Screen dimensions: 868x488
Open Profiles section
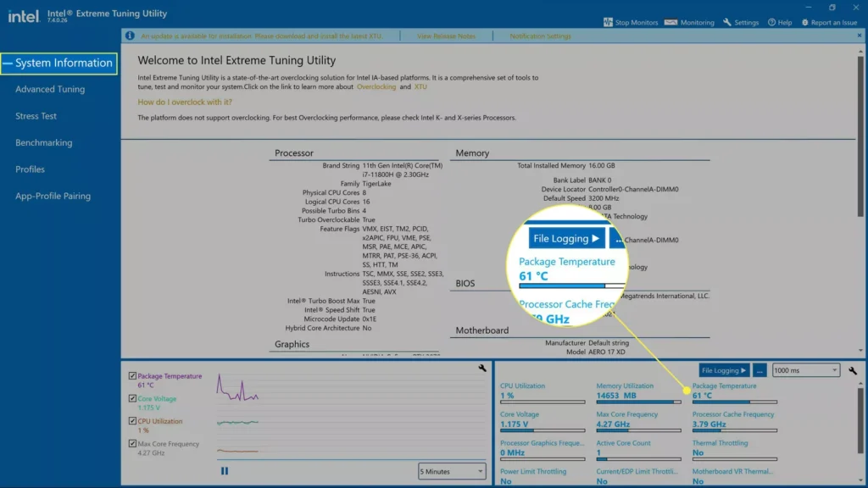tap(30, 169)
